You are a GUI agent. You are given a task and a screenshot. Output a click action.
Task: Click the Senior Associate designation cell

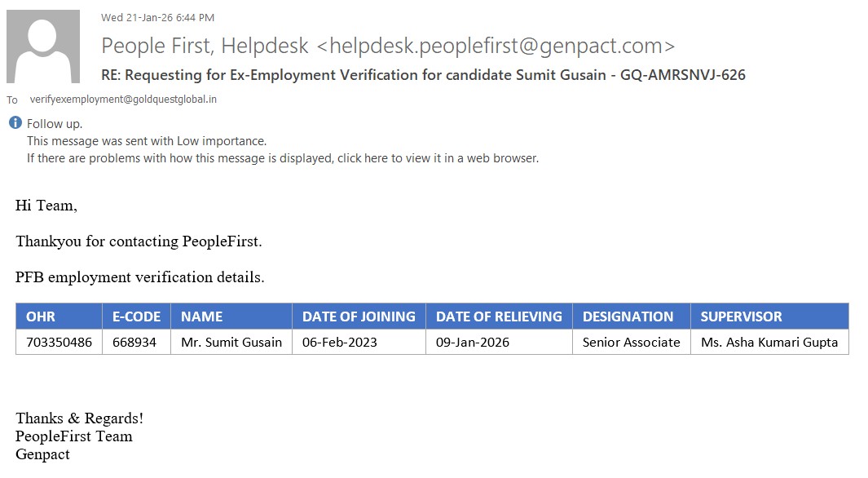[x=631, y=342]
